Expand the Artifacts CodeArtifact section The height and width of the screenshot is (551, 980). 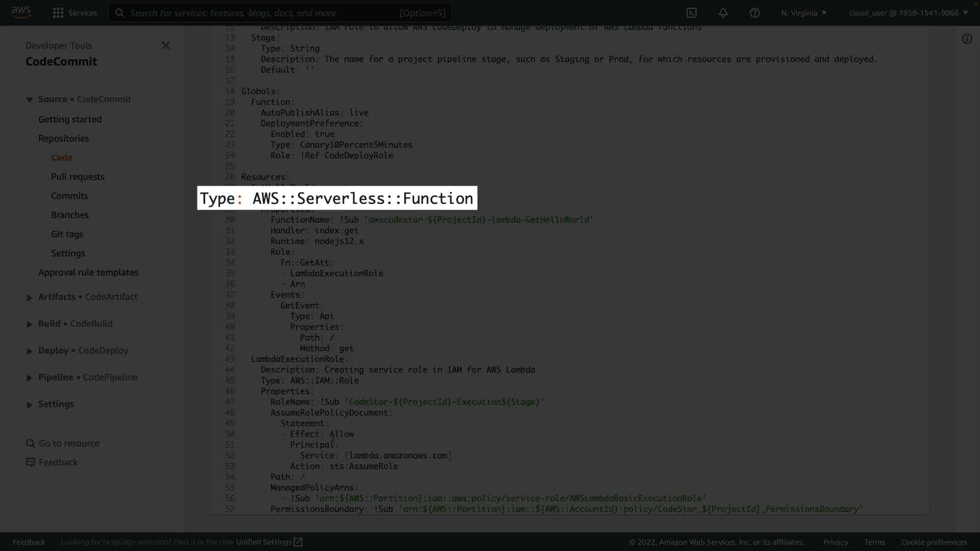[x=30, y=297]
